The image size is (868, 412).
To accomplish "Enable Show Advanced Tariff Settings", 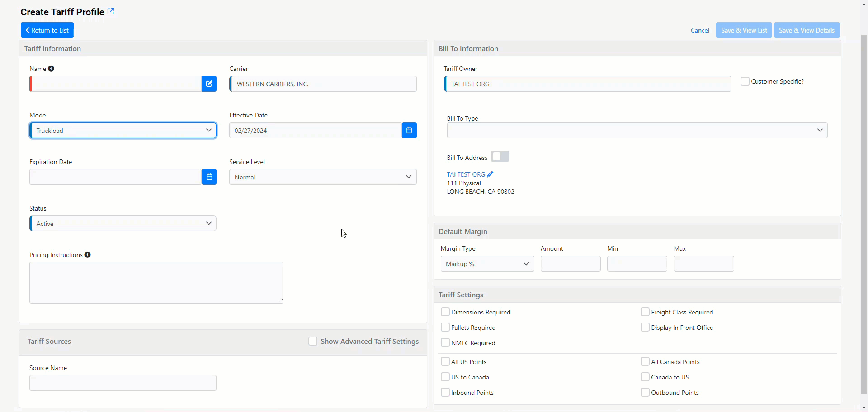I will click(313, 341).
